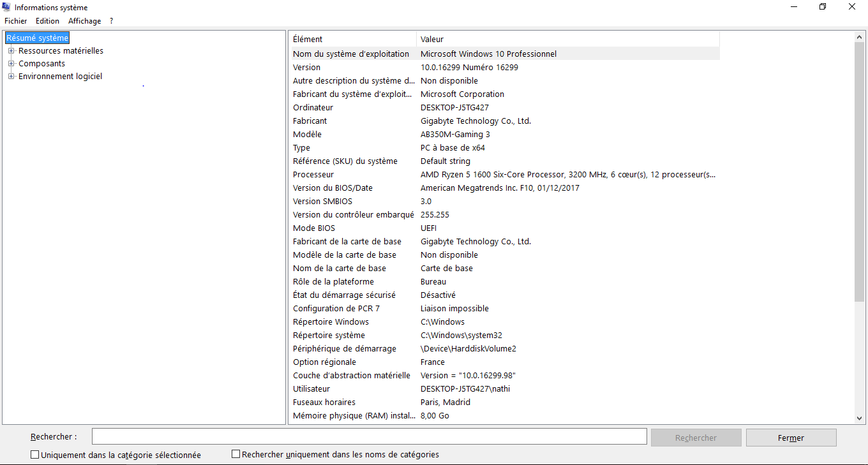This screenshot has width=868, height=465.
Task: Click the value 8,00 Go
Action: (x=435, y=415)
